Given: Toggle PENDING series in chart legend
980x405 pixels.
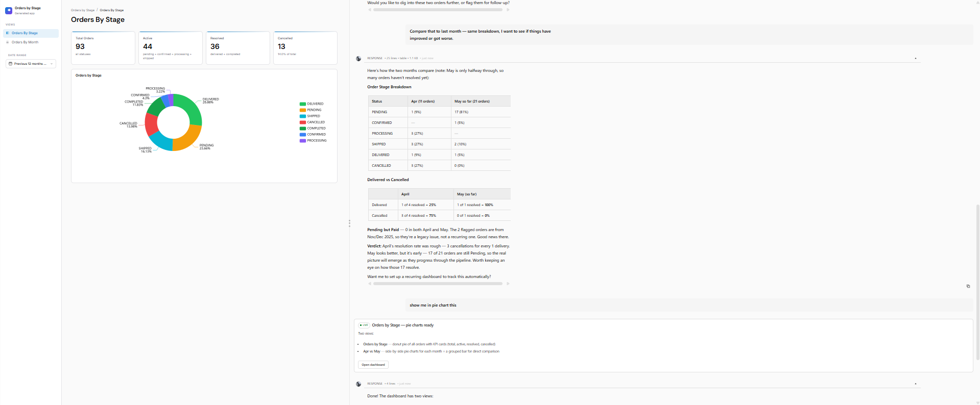Looking at the screenshot, I should [x=310, y=110].
